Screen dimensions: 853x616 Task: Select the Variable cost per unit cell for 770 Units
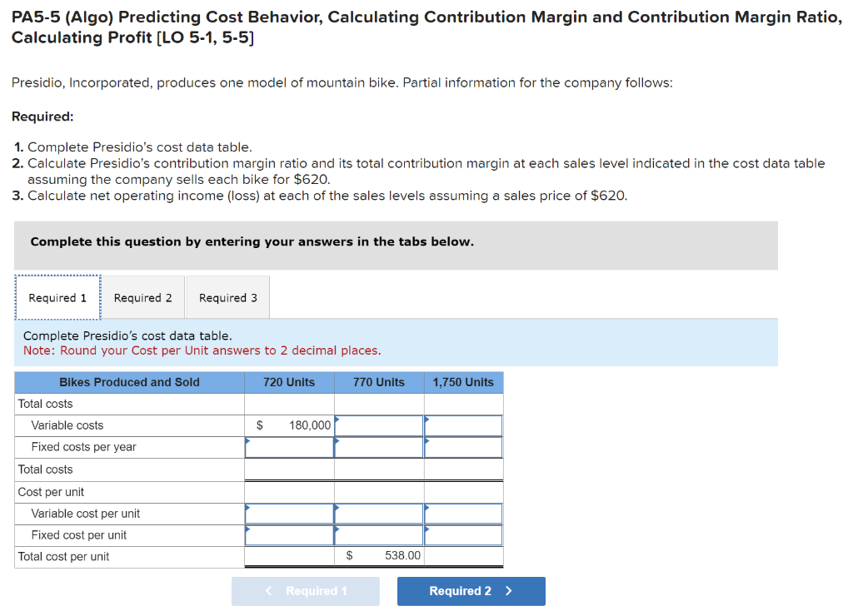click(377, 513)
